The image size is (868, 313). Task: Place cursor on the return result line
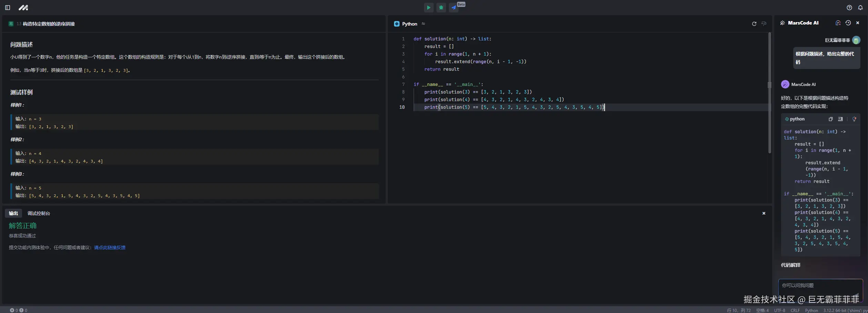tap(442, 69)
